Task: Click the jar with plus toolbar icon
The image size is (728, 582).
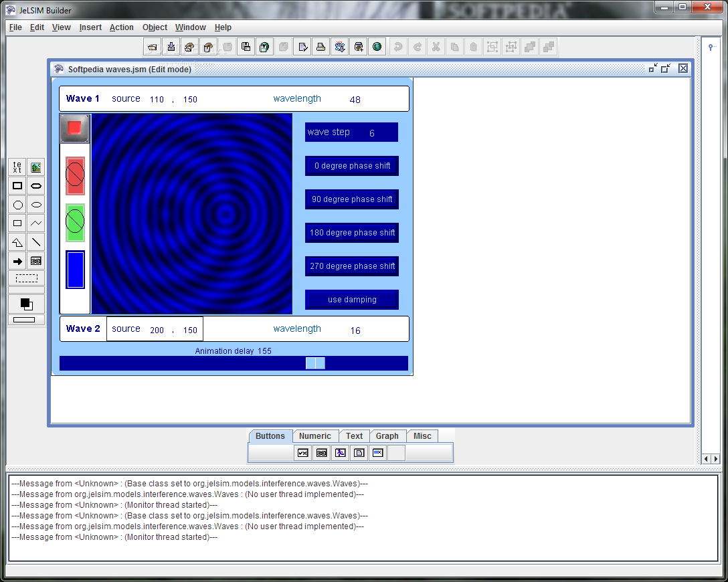Action: [x=359, y=47]
